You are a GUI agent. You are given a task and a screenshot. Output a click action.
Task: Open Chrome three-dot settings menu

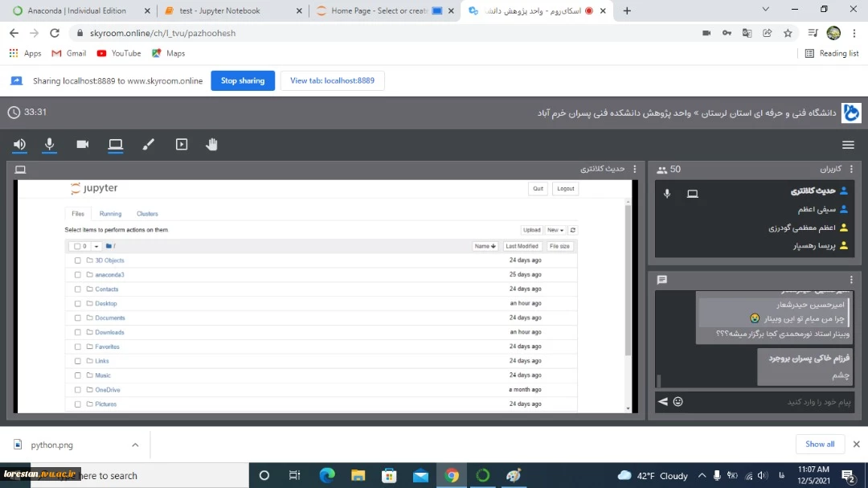tap(854, 33)
